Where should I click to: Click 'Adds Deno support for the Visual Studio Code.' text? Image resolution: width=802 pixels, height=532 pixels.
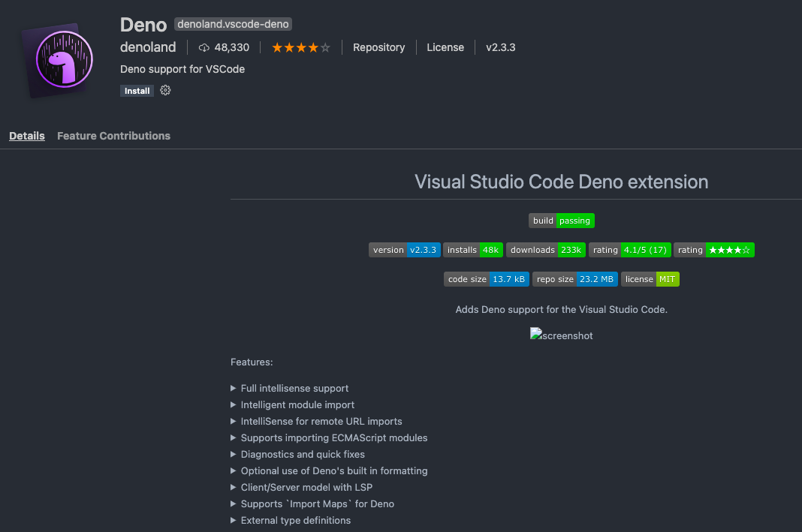coord(561,309)
